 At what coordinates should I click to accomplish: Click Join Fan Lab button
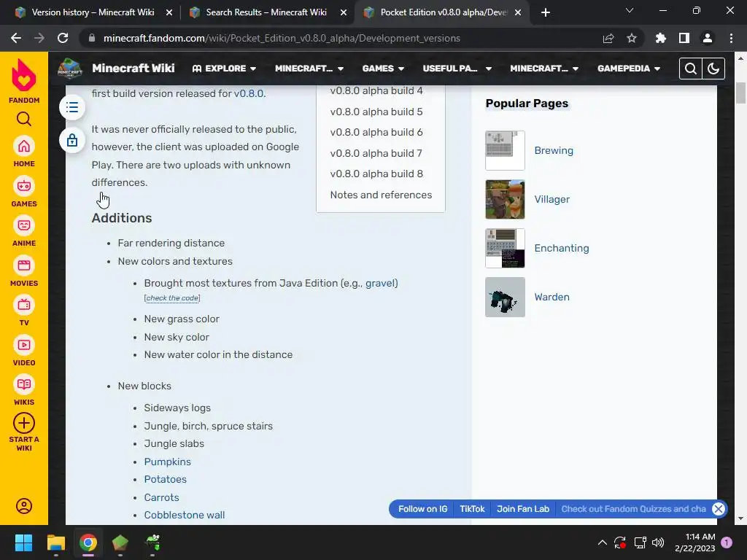pos(522,508)
